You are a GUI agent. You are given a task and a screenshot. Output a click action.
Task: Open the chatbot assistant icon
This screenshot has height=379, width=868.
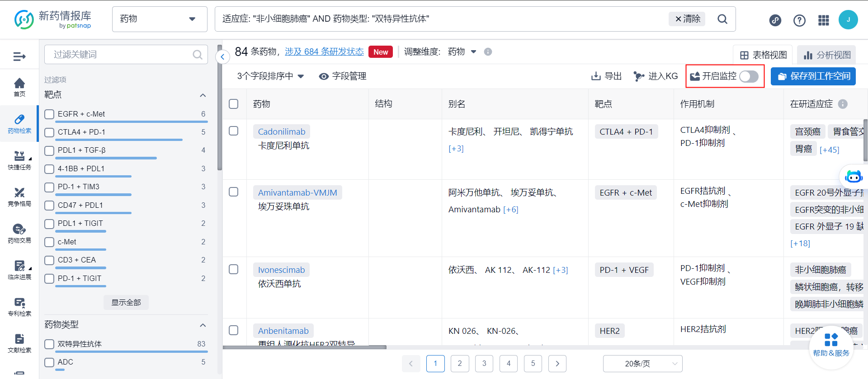854,176
